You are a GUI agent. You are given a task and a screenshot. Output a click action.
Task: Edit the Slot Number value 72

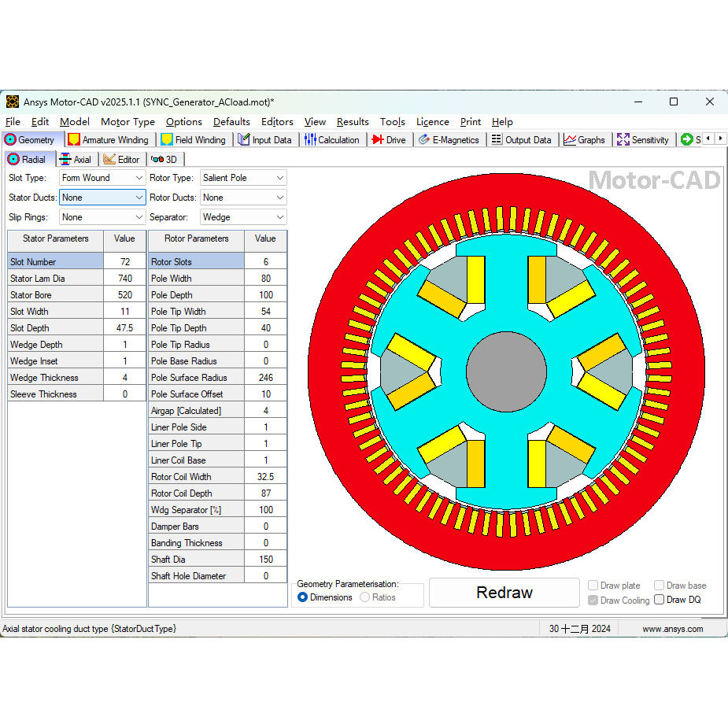click(x=125, y=262)
